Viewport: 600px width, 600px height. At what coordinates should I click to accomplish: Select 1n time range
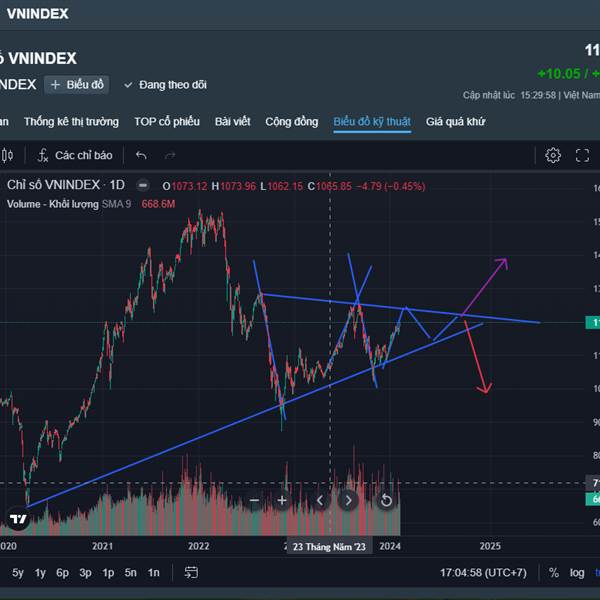(x=153, y=572)
